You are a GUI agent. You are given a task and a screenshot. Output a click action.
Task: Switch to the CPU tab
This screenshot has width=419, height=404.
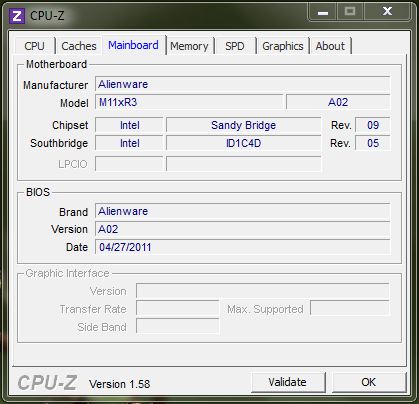click(x=35, y=46)
